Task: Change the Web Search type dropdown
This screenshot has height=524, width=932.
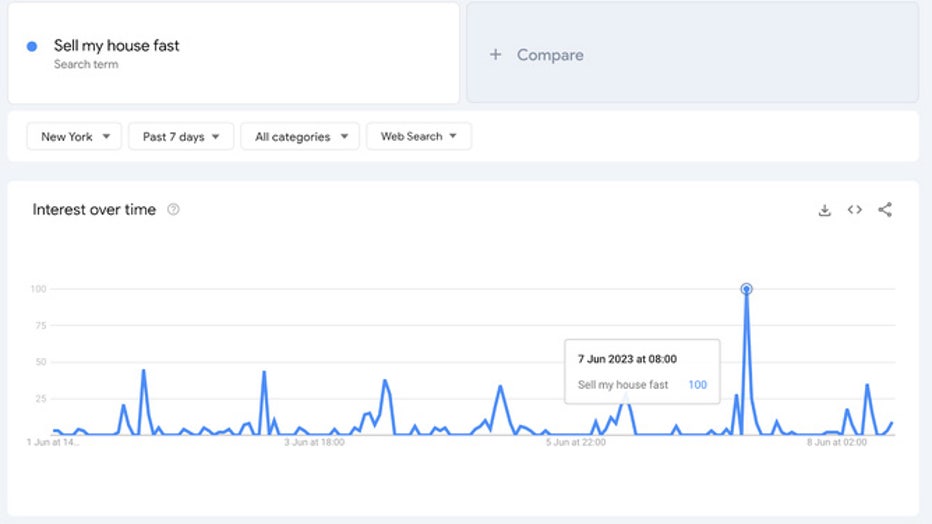Action: pyautogui.click(x=418, y=137)
